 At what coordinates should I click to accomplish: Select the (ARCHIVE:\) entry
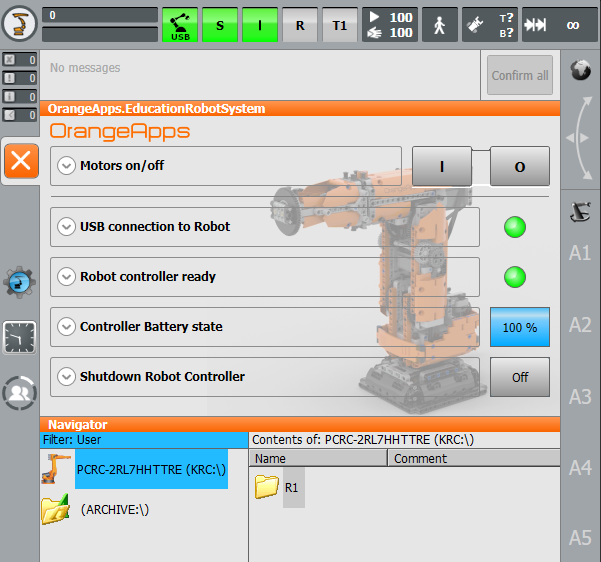pos(115,509)
